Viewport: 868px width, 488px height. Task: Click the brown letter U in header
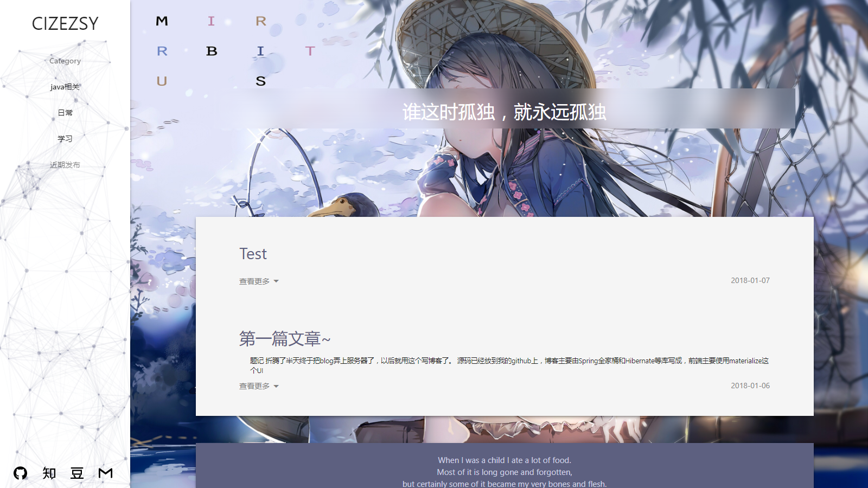coord(162,81)
